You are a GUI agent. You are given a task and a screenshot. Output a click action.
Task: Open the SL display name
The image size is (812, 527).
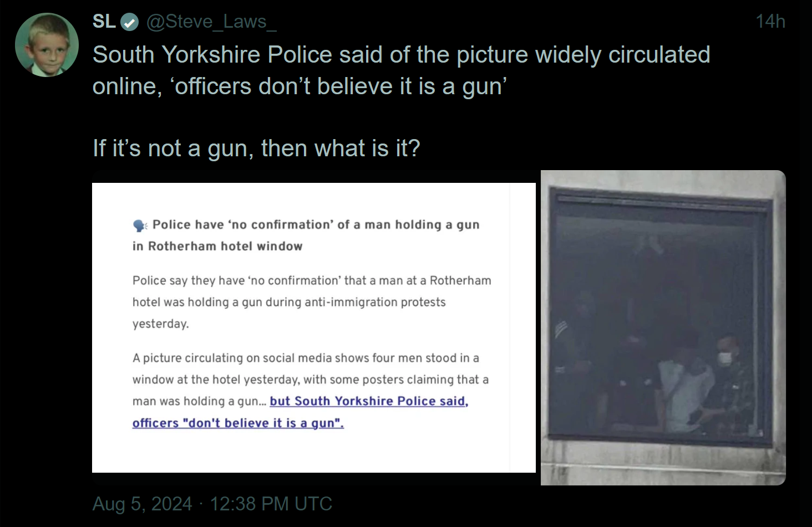pyautogui.click(x=104, y=22)
